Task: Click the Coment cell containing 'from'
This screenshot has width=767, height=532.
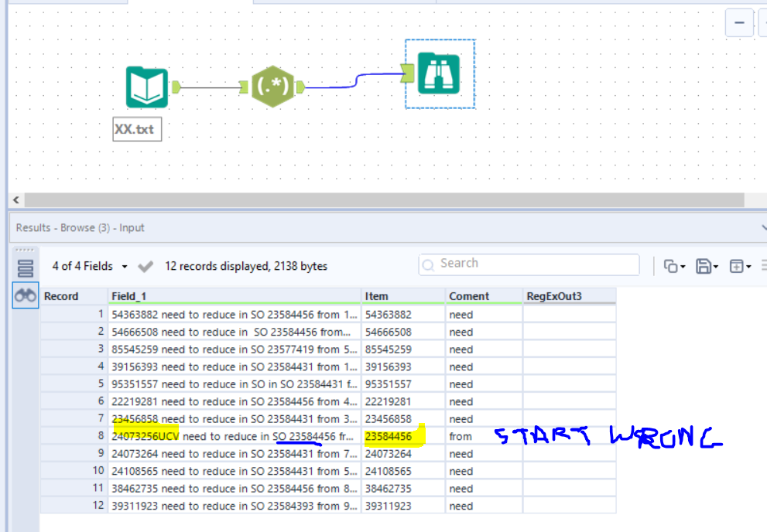Action: pos(484,436)
